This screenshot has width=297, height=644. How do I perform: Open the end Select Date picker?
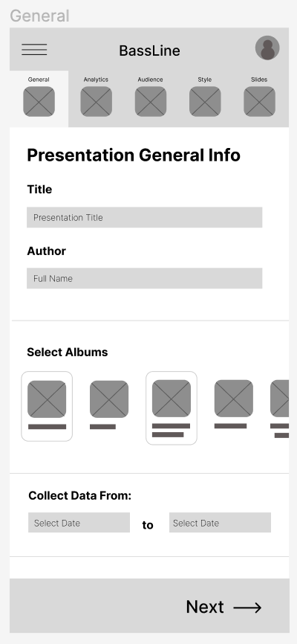tap(220, 523)
